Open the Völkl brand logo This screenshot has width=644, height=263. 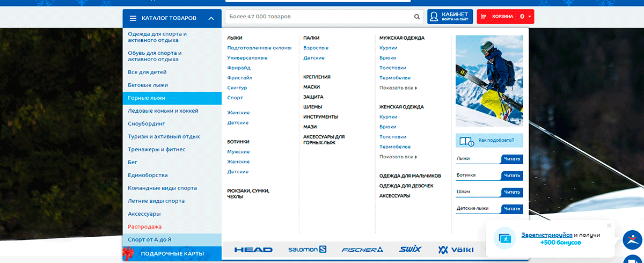[x=451, y=250]
